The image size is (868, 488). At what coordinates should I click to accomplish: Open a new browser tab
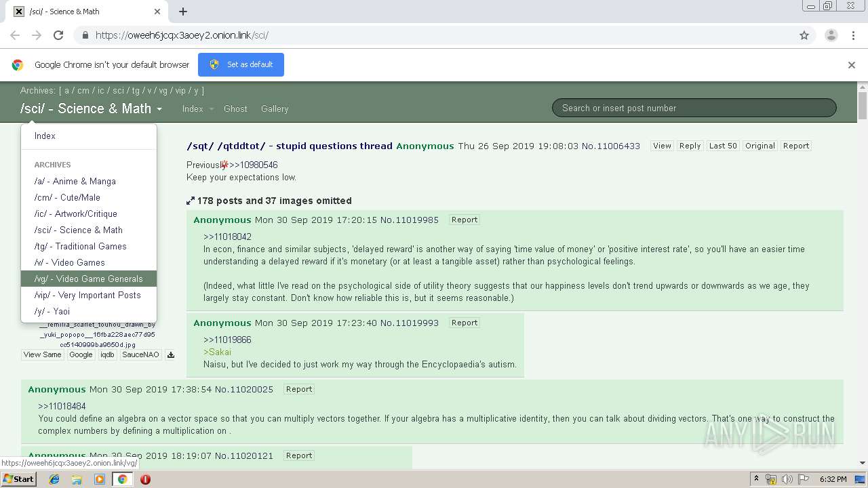pyautogui.click(x=183, y=12)
